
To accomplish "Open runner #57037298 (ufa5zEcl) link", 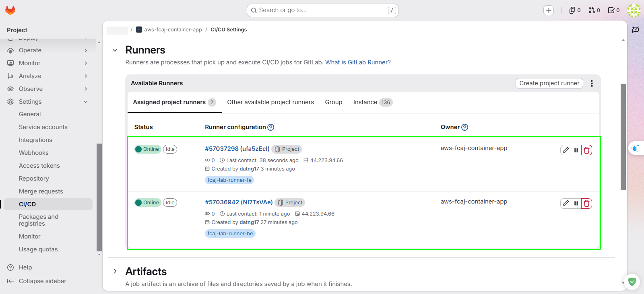I will pyautogui.click(x=237, y=149).
